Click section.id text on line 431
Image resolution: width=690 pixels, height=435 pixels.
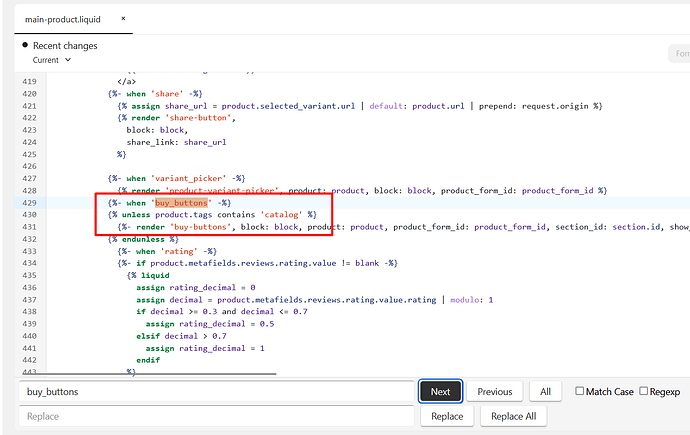(636, 227)
